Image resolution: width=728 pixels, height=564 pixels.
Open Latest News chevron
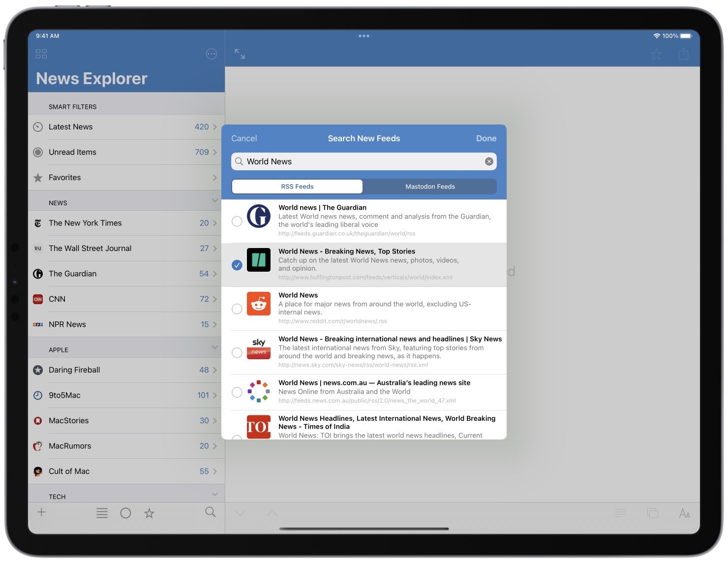pos(215,127)
